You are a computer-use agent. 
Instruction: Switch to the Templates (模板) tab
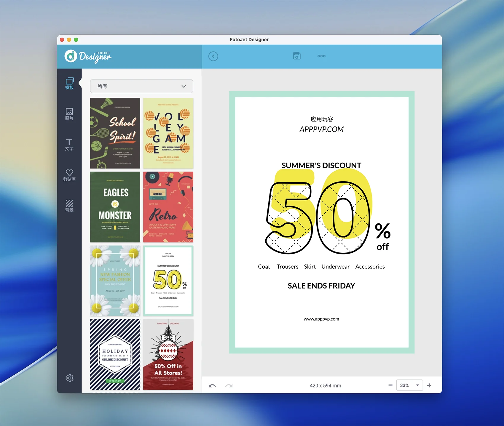[x=69, y=84]
